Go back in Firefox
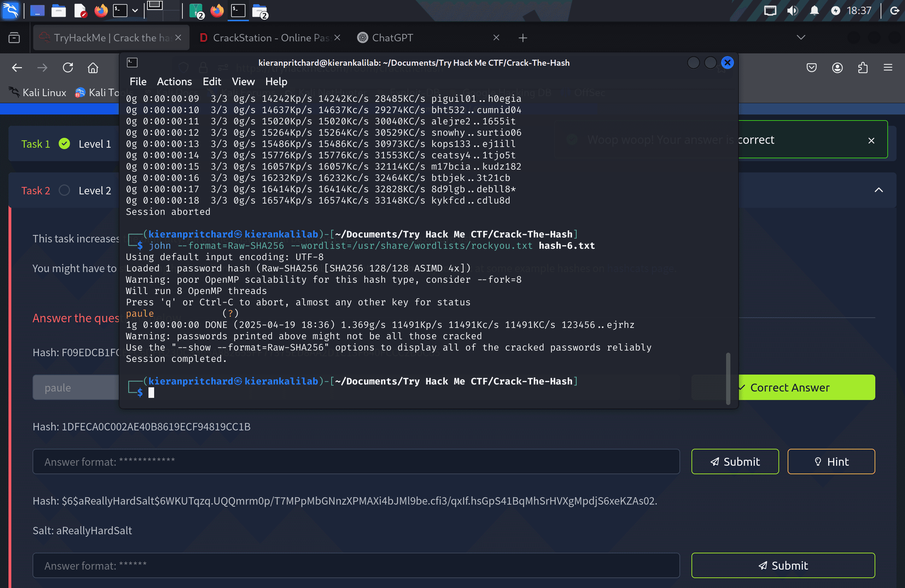Screen dimensions: 905x588 (17, 67)
